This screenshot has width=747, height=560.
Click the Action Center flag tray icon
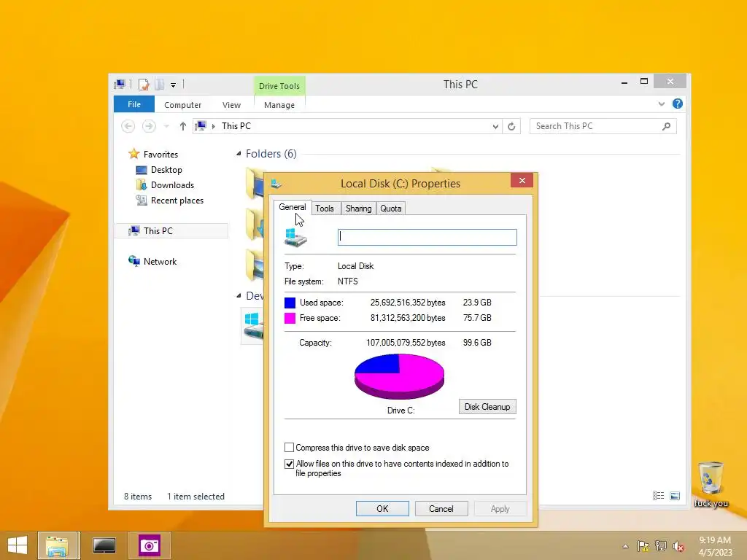(643, 546)
